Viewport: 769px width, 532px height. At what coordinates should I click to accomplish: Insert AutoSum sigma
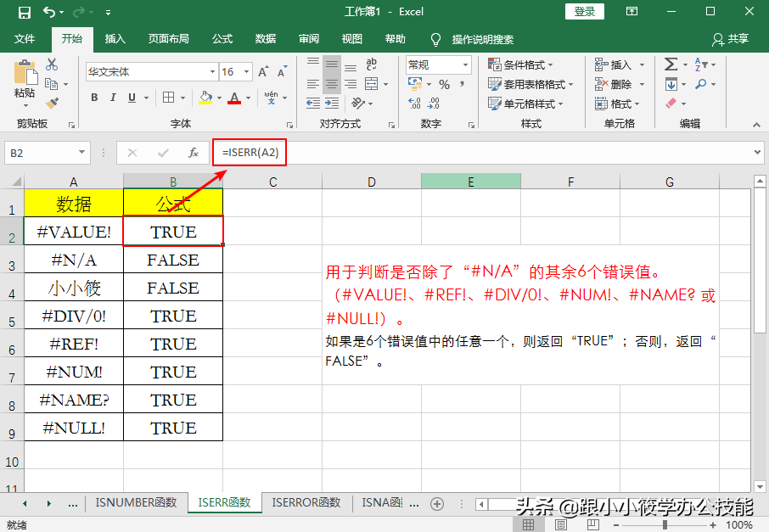(x=671, y=64)
